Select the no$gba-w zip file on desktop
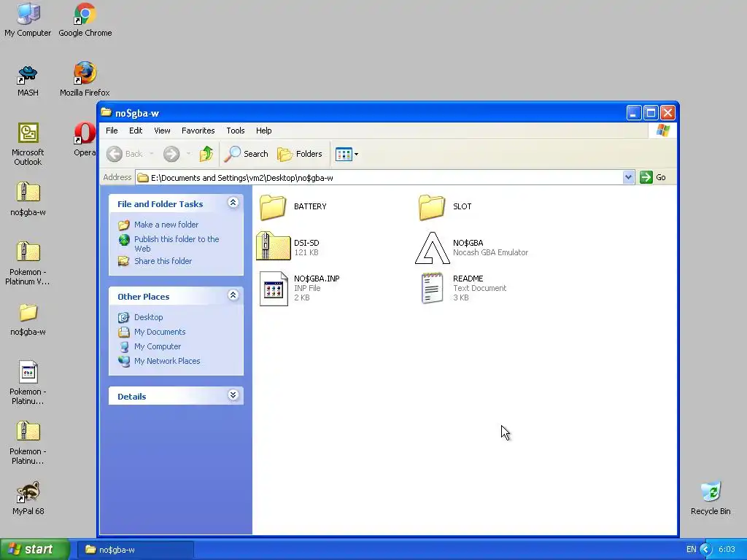This screenshot has width=747, height=560. pos(28,199)
